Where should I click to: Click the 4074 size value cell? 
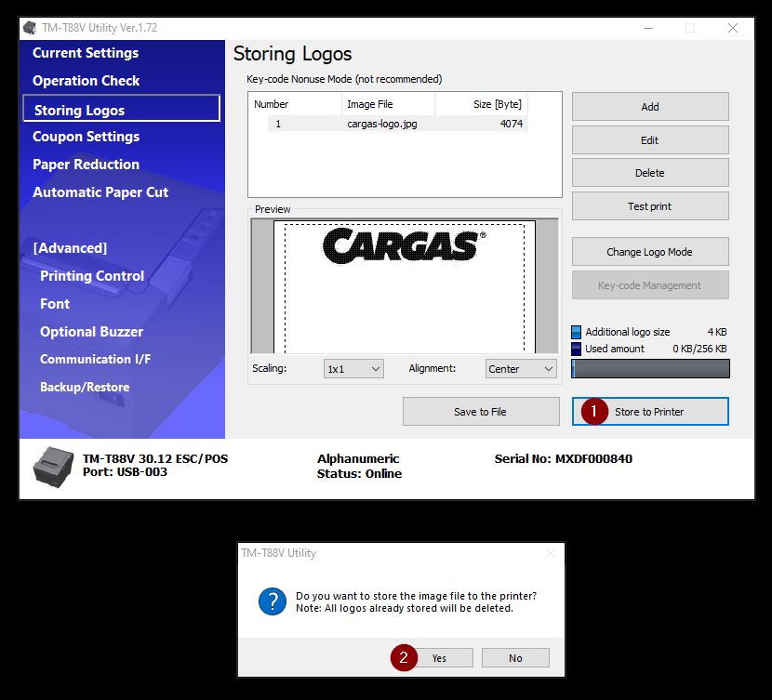click(511, 124)
